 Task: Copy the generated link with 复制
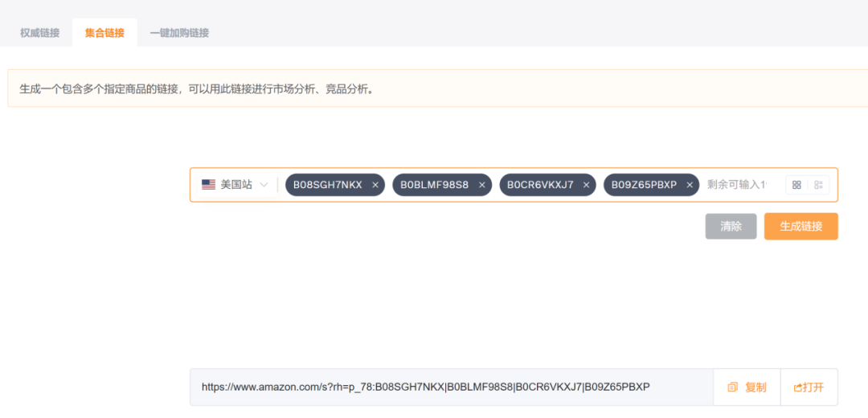(x=747, y=387)
